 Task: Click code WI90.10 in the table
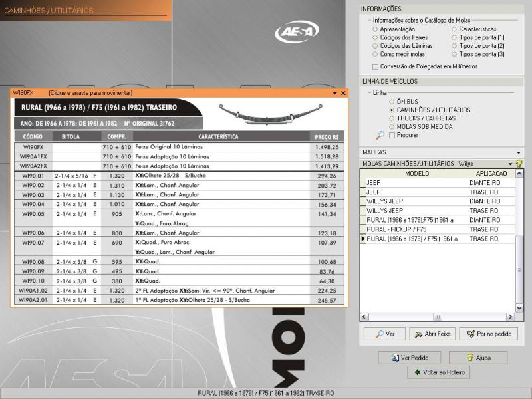(33, 281)
